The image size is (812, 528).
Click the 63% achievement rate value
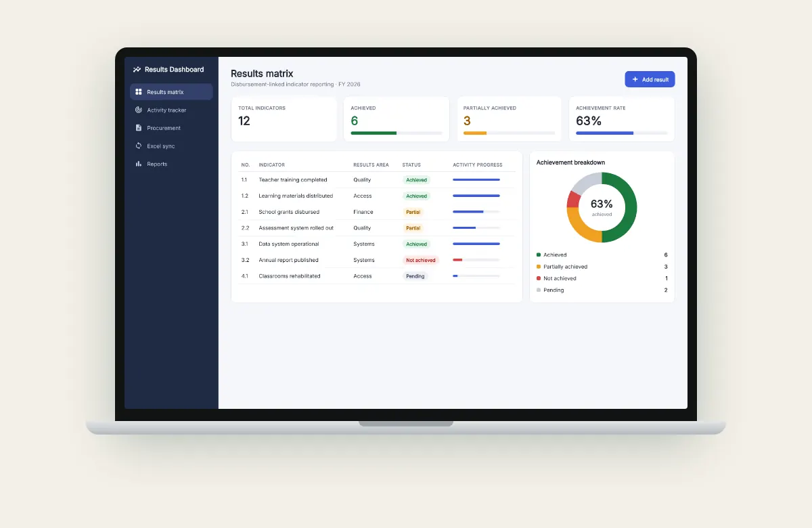(x=589, y=121)
